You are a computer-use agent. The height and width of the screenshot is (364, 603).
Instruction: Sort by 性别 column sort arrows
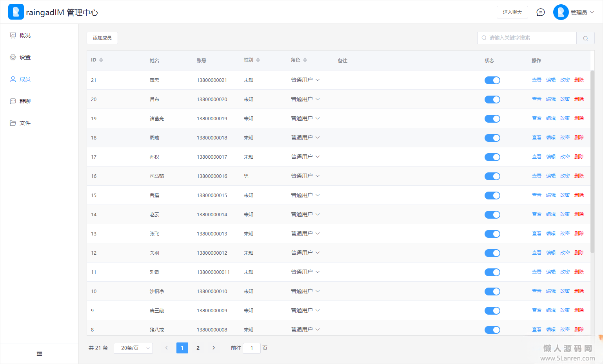click(x=258, y=60)
